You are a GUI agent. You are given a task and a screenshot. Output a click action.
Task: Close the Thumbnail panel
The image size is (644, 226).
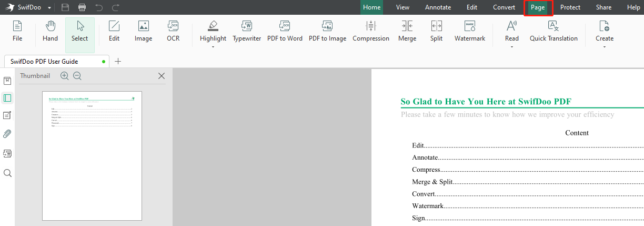(162, 76)
